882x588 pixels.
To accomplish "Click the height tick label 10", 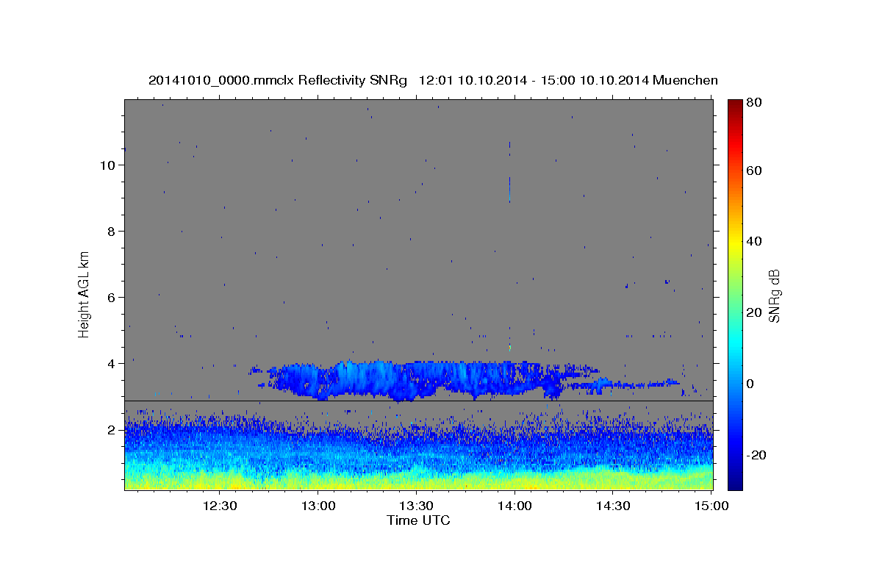I will tap(108, 165).
